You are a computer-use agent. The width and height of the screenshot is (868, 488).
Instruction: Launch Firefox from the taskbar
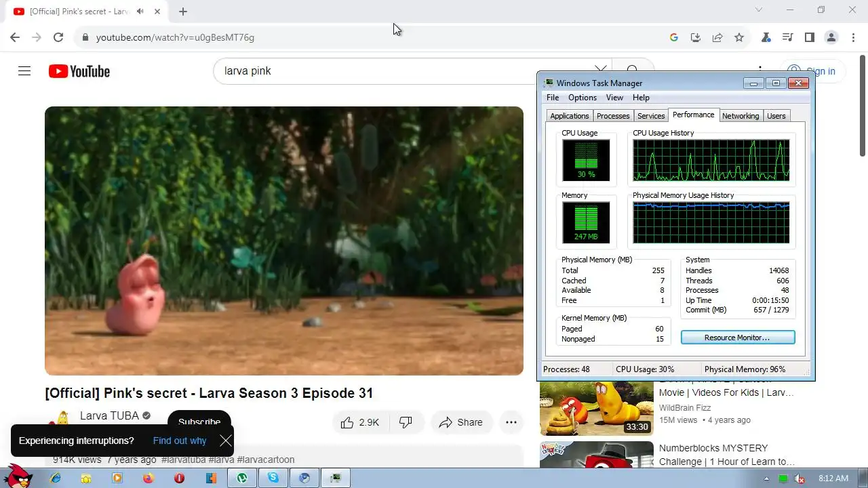click(149, 478)
